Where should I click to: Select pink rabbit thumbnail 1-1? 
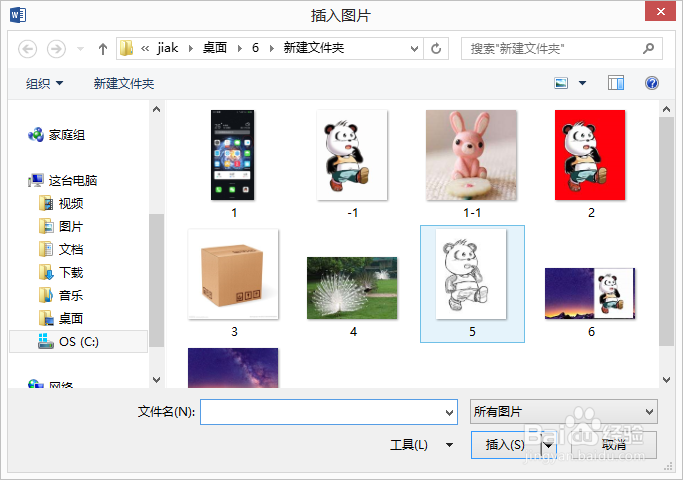click(x=471, y=155)
